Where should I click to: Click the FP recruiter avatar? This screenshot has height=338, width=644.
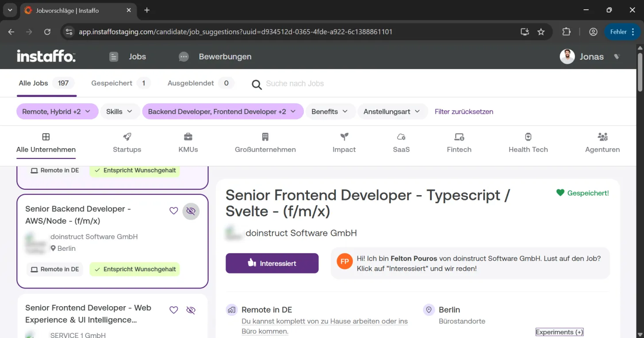345,261
